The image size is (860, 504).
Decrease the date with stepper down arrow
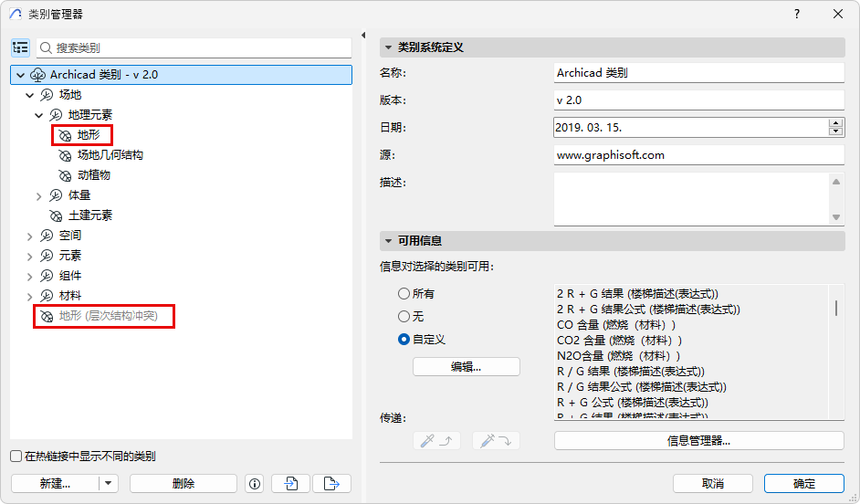836,131
